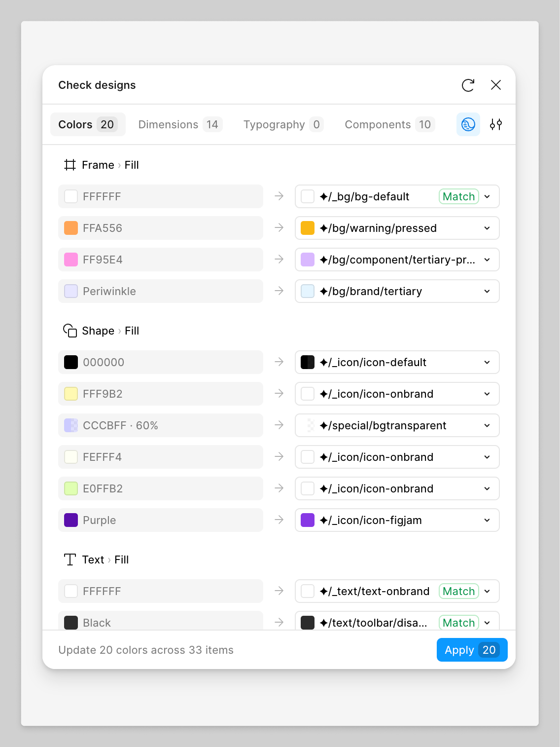Open icon-onbrand dropdown for FEFFF4

(397, 457)
